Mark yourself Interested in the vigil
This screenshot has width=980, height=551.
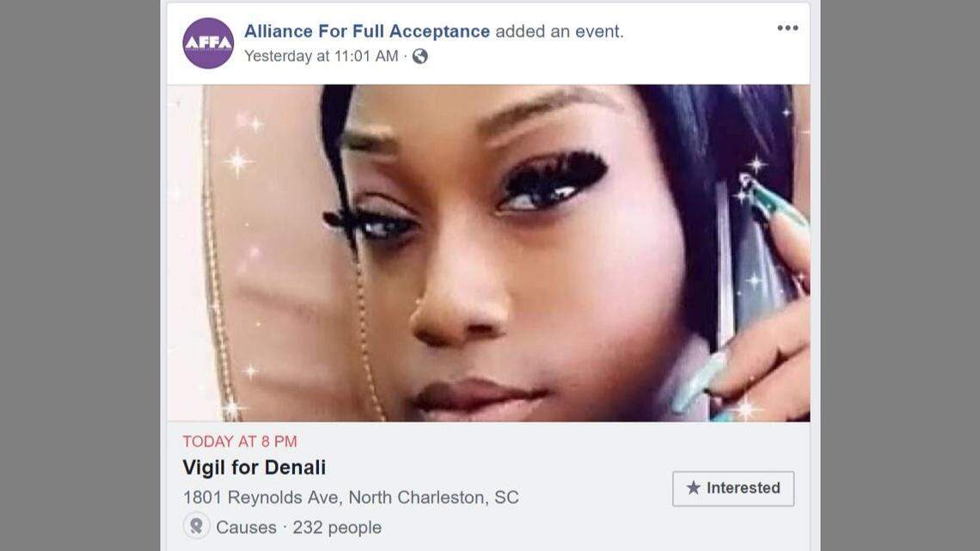pyautogui.click(x=733, y=488)
